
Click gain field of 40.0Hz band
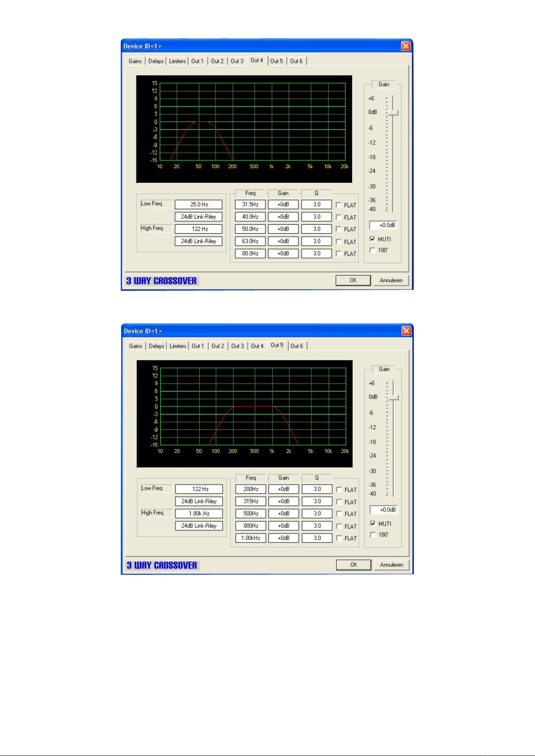coord(283,217)
